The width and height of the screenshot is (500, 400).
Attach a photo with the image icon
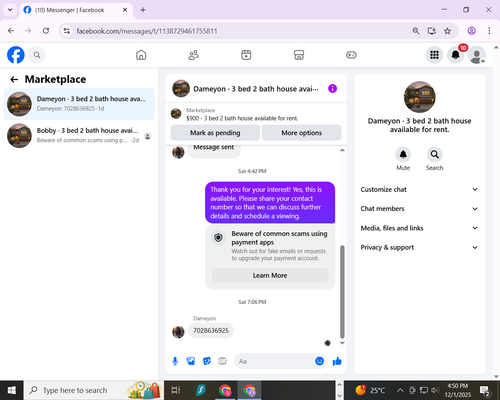tap(191, 361)
